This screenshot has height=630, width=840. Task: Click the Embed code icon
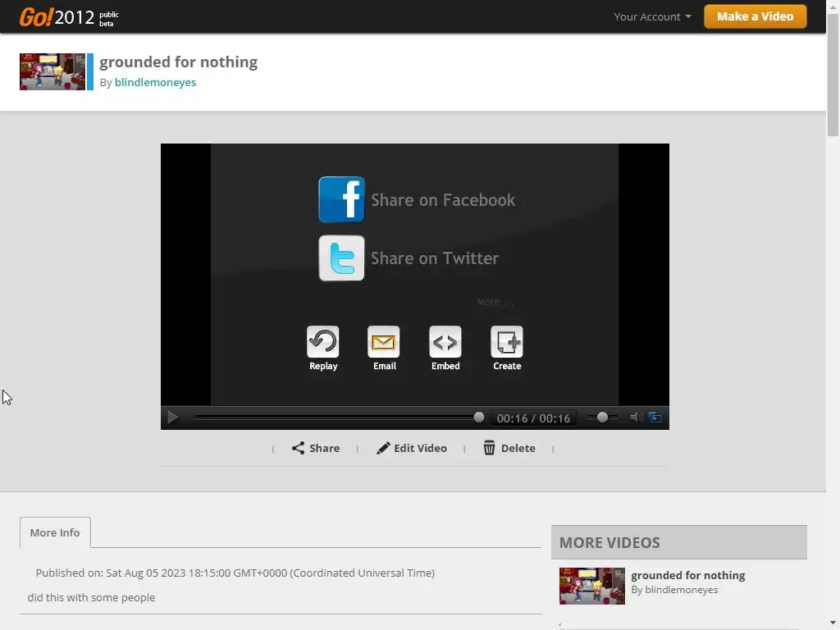445,341
